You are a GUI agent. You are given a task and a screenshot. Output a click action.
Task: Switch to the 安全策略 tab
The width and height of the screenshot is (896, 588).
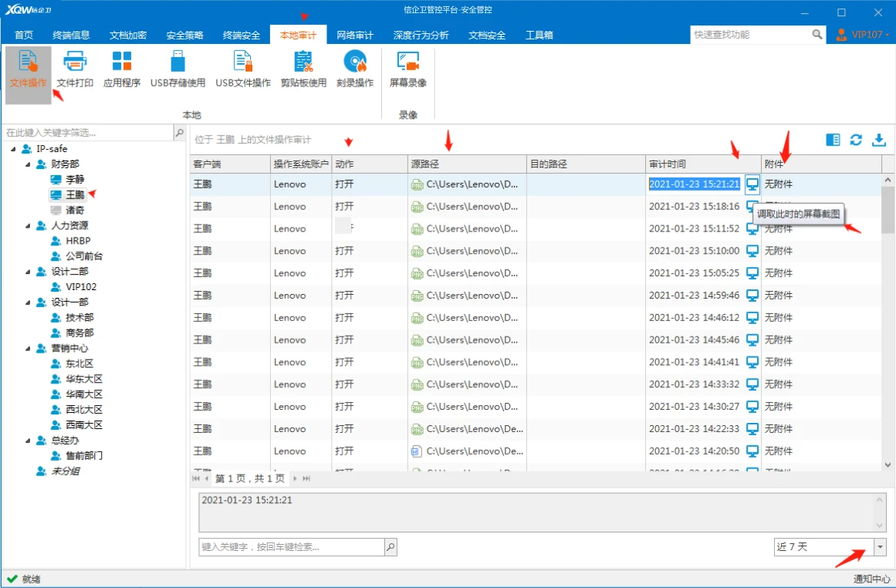coord(184,35)
